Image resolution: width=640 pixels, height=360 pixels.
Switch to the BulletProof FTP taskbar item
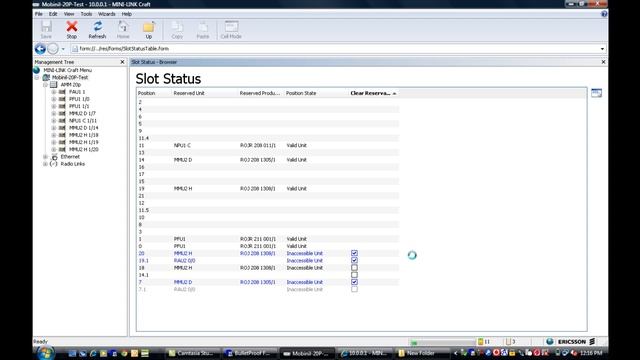(x=249, y=353)
